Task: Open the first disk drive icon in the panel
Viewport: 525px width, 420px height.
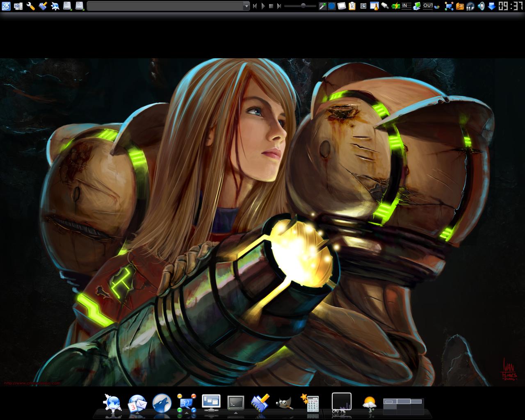Action: [67, 6]
